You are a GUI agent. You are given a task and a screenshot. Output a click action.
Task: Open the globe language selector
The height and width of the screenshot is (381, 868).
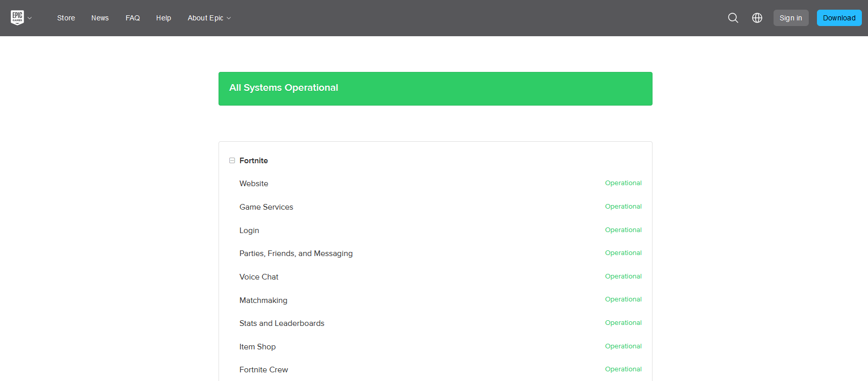pos(757,18)
